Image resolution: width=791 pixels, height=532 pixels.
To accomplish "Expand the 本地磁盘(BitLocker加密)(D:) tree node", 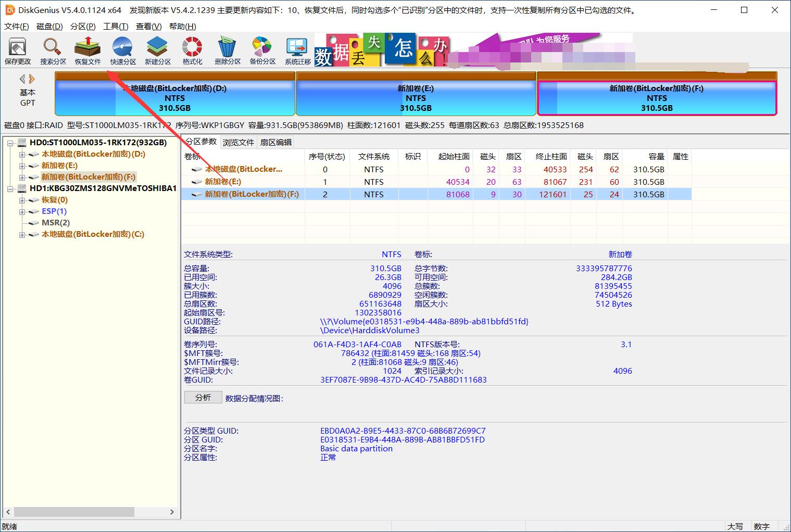I will (21, 154).
